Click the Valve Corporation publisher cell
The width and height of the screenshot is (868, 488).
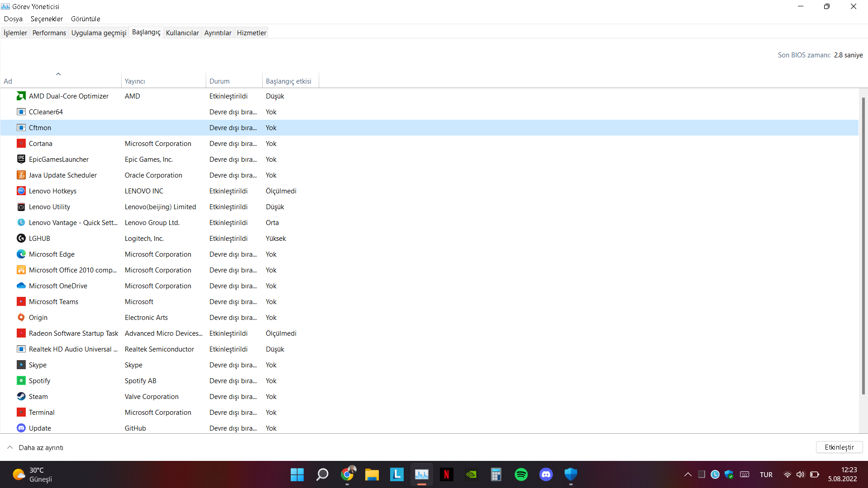click(x=151, y=396)
